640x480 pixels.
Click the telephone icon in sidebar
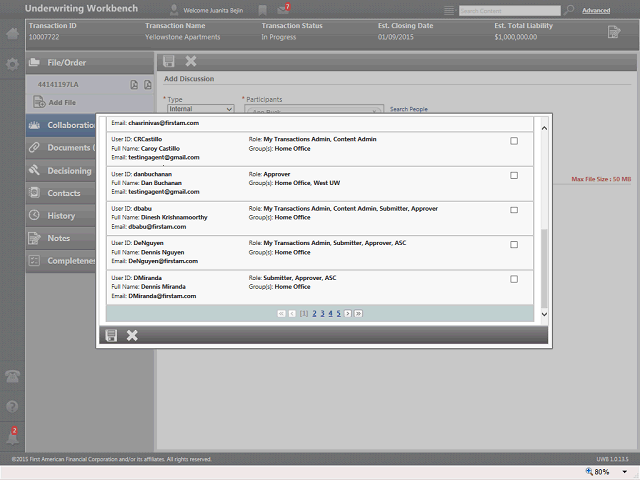click(12, 376)
